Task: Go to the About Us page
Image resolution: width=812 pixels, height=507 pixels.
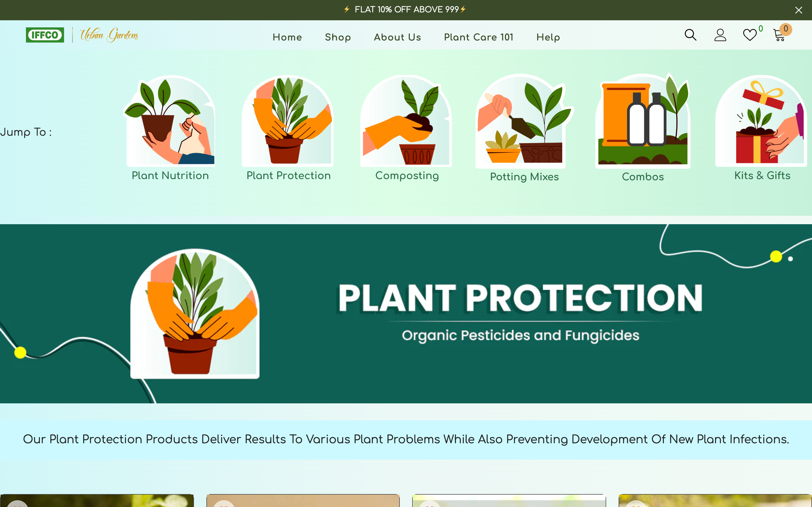Action: click(x=398, y=37)
